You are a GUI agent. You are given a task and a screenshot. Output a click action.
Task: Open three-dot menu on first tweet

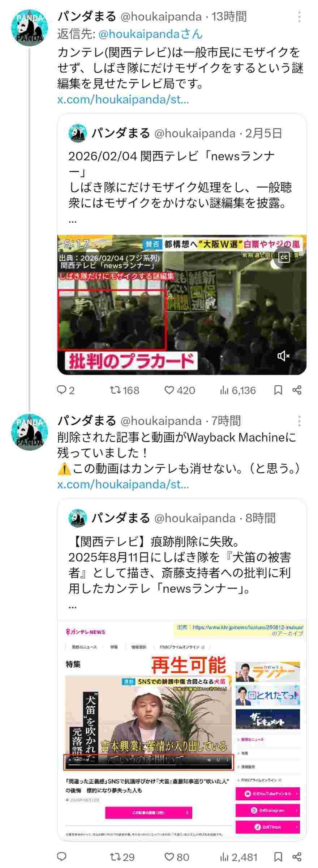pyautogui.click(x=299, y=17)
